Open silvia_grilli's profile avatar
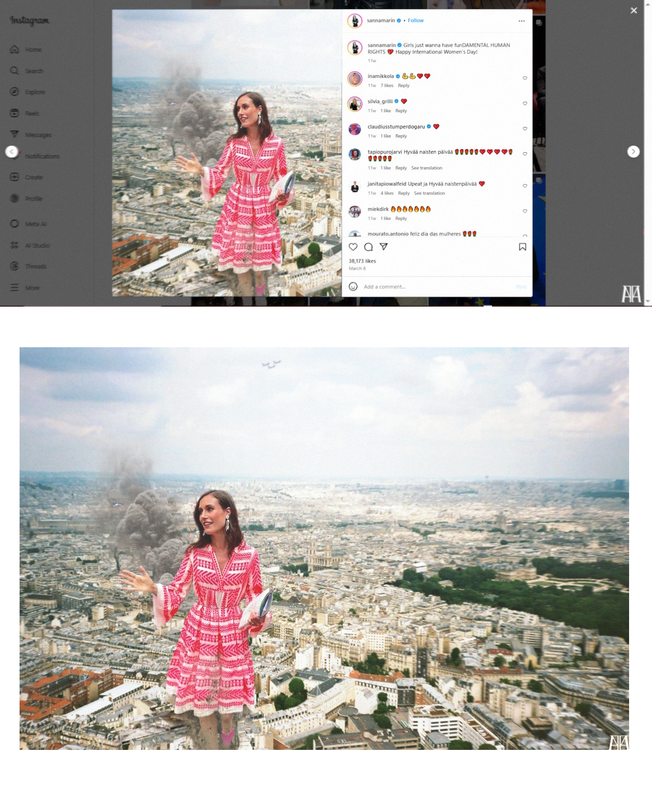 (355, 104)
